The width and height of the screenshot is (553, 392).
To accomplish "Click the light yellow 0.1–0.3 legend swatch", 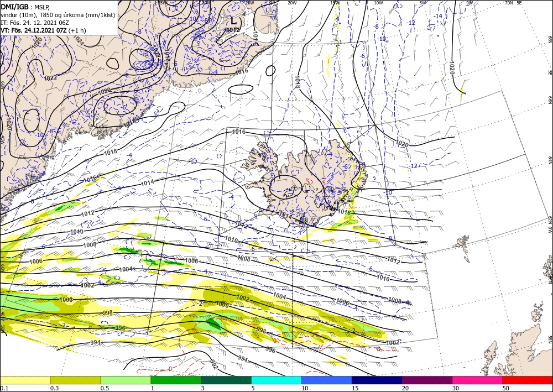I will [25, 380].
